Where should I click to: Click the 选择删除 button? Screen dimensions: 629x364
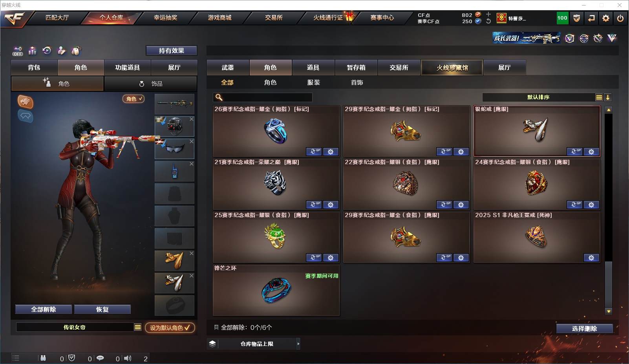(585, 329)
